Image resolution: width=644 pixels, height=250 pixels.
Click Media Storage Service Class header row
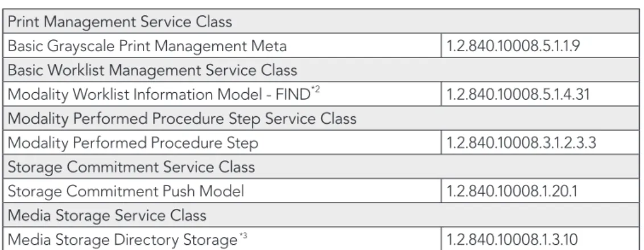321,215
